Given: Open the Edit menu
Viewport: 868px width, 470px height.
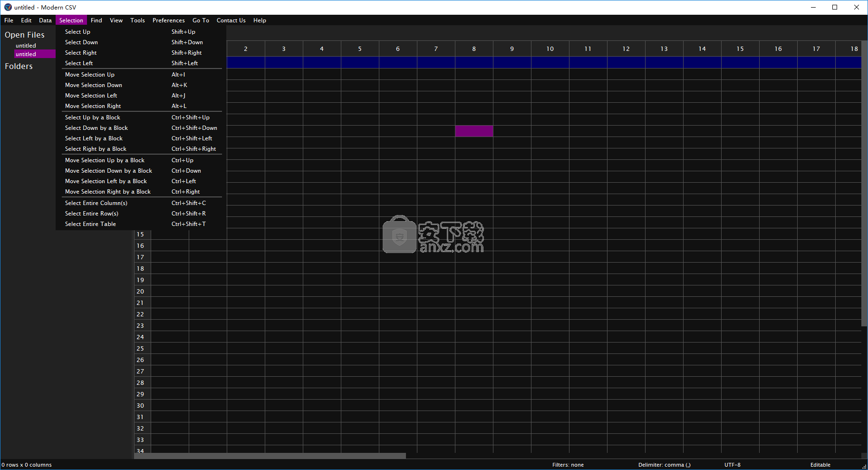Looking at the screenshot, I should click(x=26, y=20).
